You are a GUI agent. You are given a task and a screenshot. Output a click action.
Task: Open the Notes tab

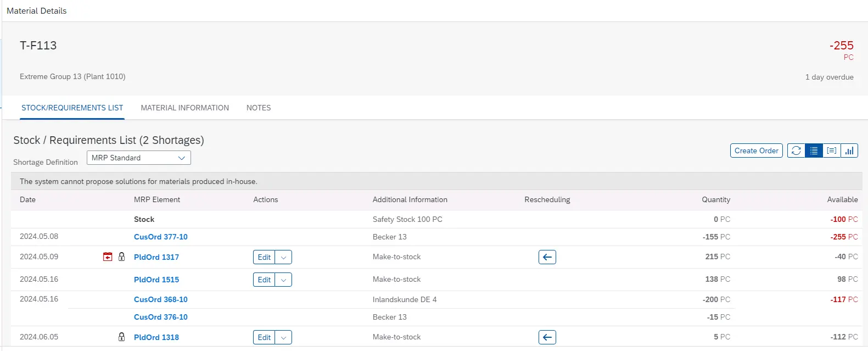pyautogui.click(x=259, y=108)
